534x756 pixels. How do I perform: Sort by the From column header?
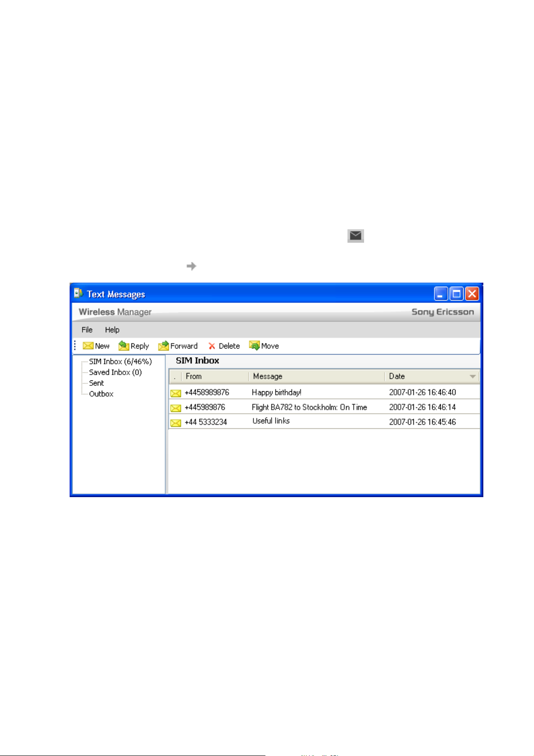pos(215,376)
